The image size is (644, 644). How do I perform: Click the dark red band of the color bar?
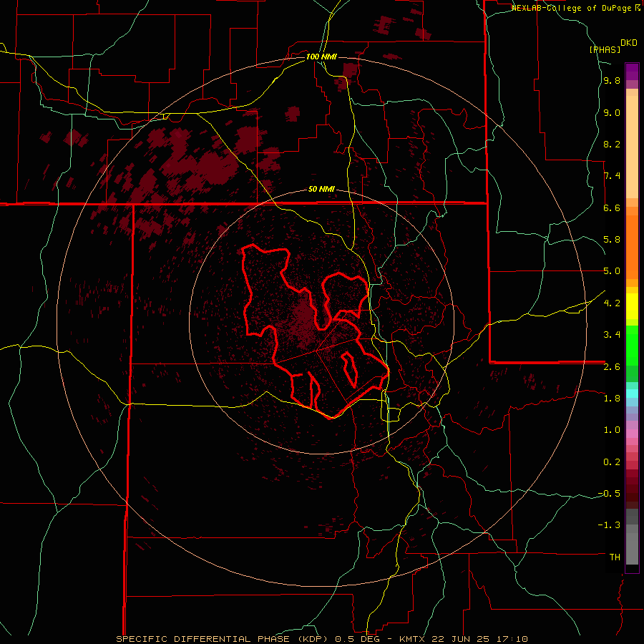click(x=632, y=489)
